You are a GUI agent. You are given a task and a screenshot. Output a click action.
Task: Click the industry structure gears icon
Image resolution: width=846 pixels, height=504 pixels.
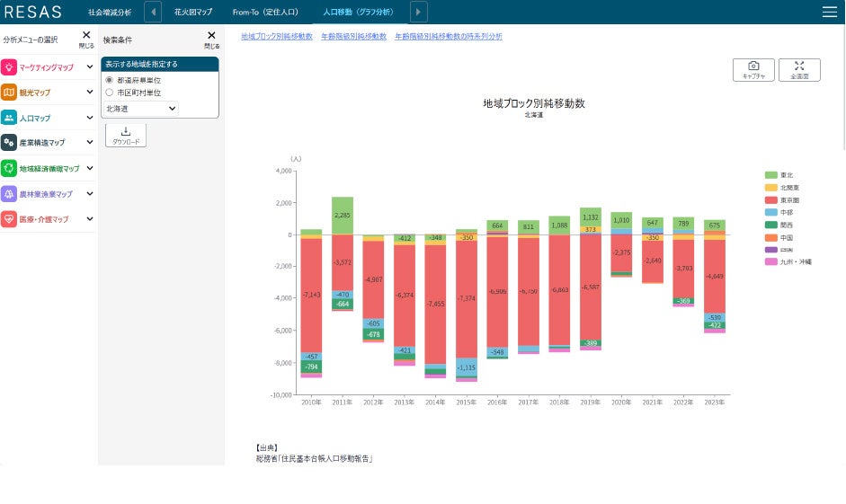coord(9,142)
